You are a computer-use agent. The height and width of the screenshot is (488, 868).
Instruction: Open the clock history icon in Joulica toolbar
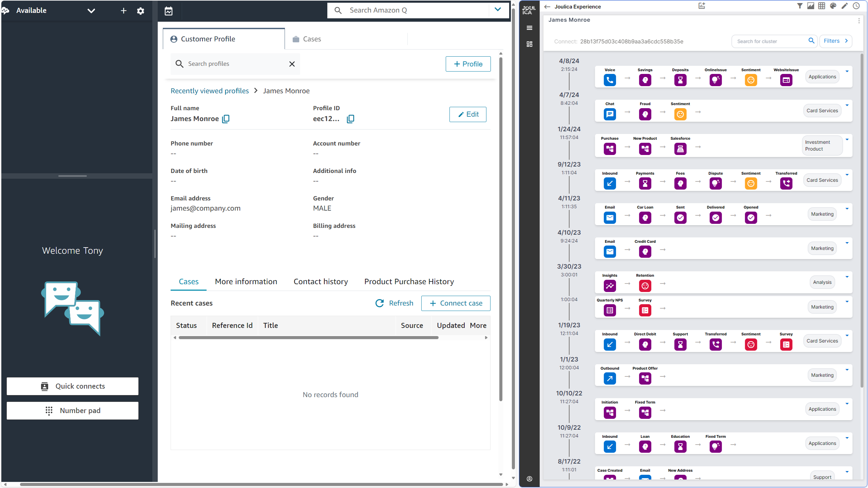click(856, 6)
